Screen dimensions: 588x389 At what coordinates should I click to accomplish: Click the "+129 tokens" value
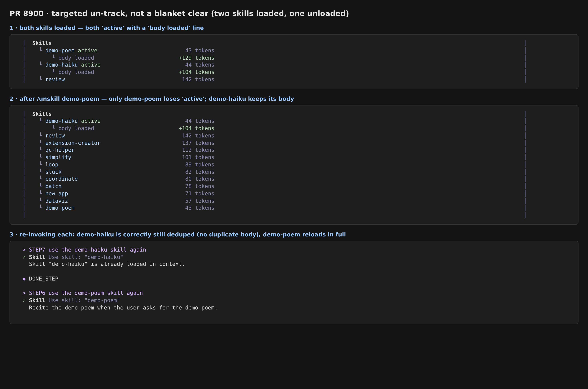197,58
